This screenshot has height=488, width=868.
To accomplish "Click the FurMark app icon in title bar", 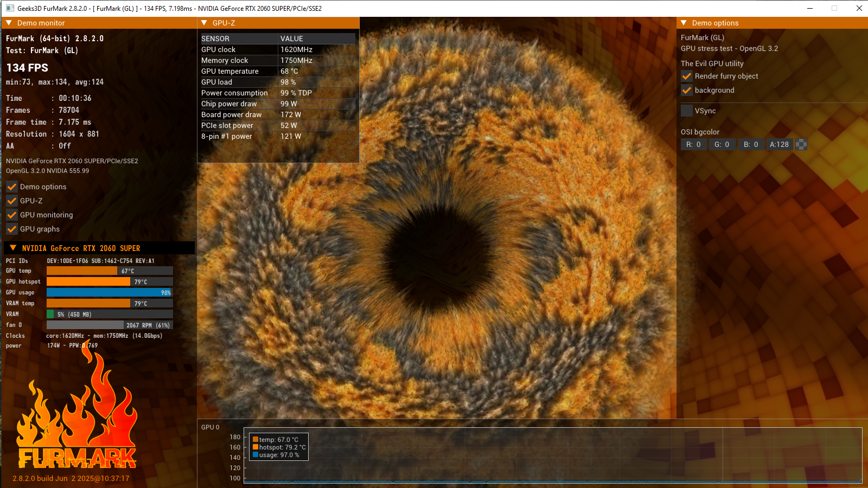I will [x=10, y=8].
